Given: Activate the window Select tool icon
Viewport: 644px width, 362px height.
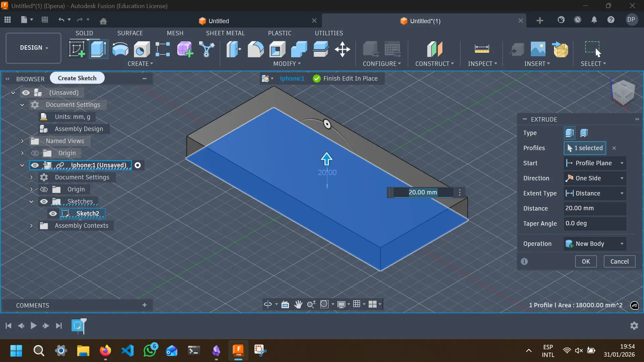Looking at the screenshot, I should click(593, 49).
